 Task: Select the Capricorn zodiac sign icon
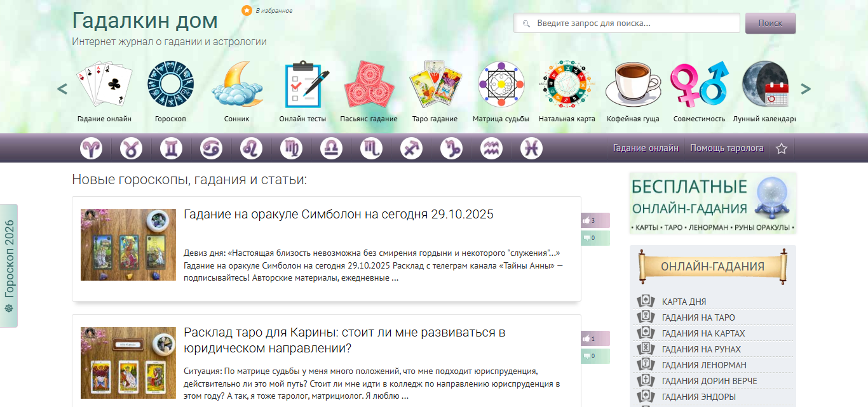(x=451, y=149)
